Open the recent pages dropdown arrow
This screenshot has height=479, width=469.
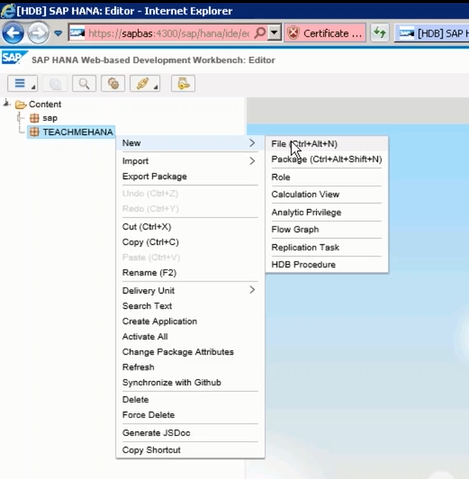58,33
